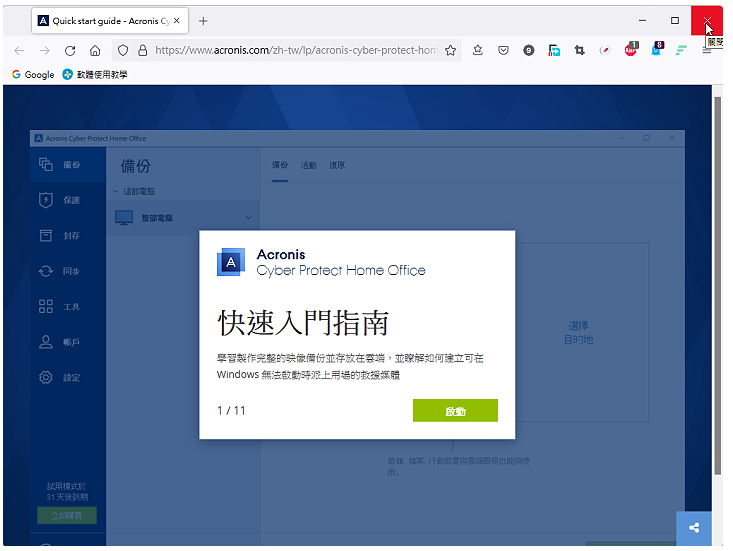Viewport: 733px width, 551px height.
Task: Switch to the 活動 activity tab
Action: point(309,165)
